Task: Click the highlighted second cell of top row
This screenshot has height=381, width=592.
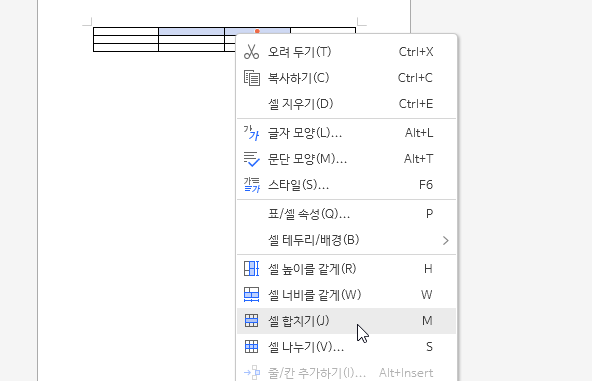Action: 191,31
